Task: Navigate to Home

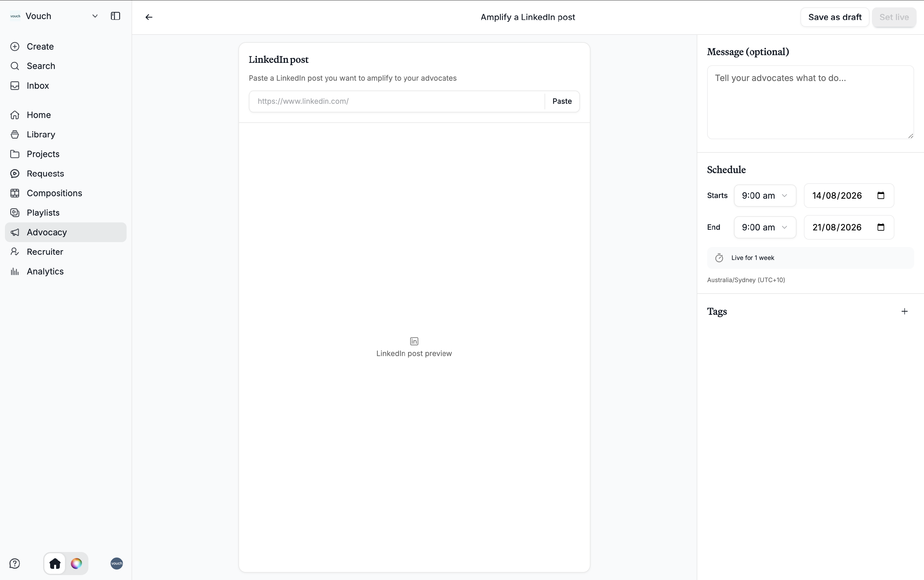Action: pyautogui.click(x=66, y=115)
